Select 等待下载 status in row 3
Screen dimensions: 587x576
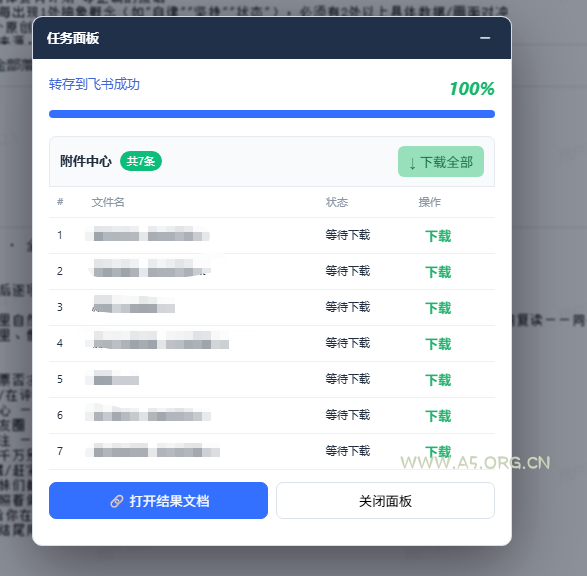tap(348, 307)
